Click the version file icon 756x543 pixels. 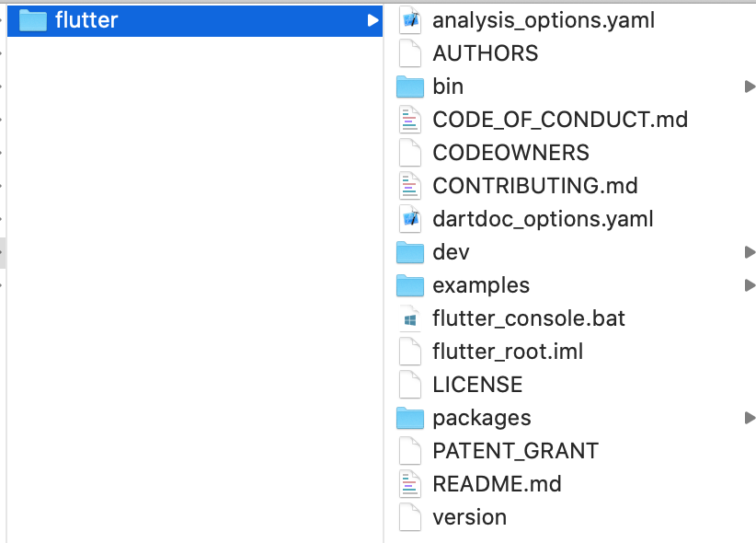pyautogui.click(x=410, y=517)
